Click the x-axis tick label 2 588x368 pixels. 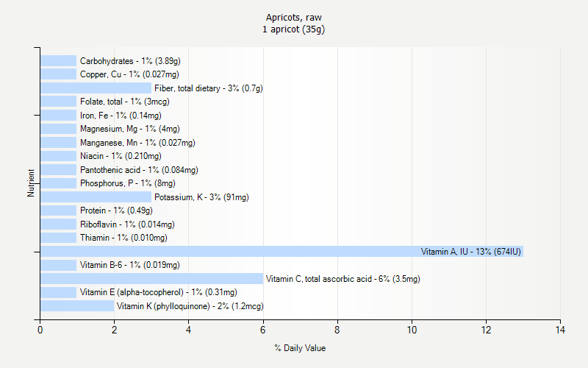[114, 330]
